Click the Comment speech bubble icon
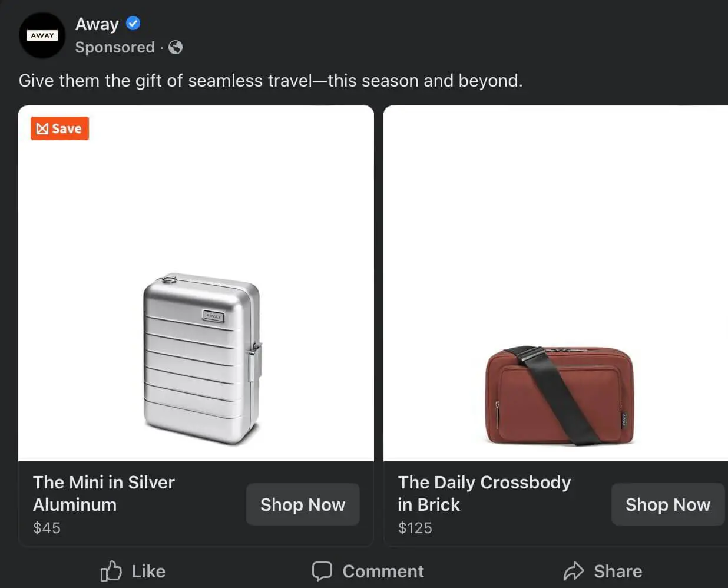Image resolution: width=728 pixels, height=588 pixels. pyautogui.click(x=322, y=570)
